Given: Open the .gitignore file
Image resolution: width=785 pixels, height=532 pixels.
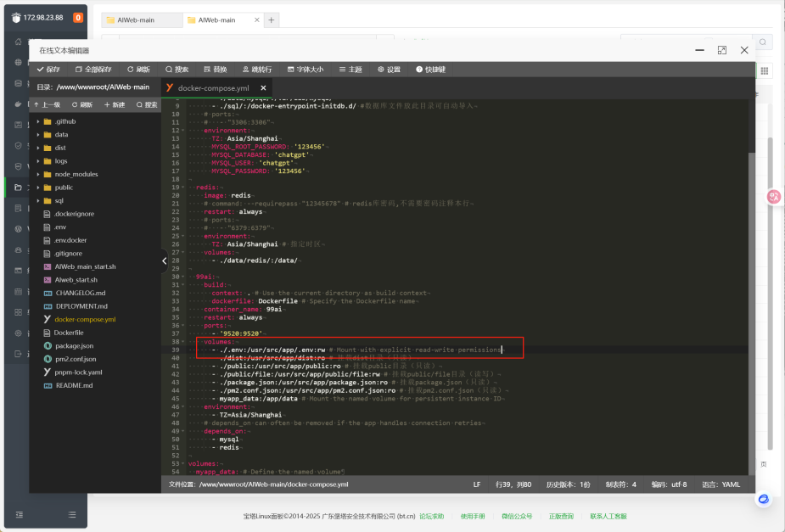Looking at the screenshot, I should pos(68,254).
